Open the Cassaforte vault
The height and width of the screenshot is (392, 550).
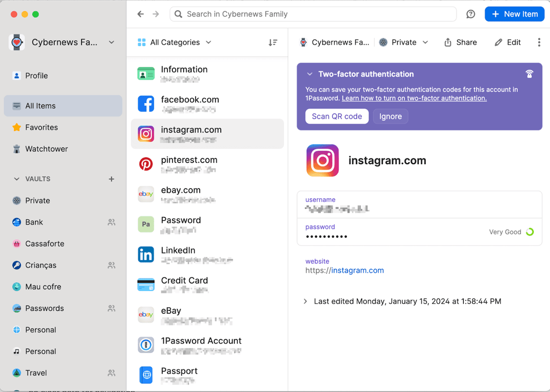(63, 244)
